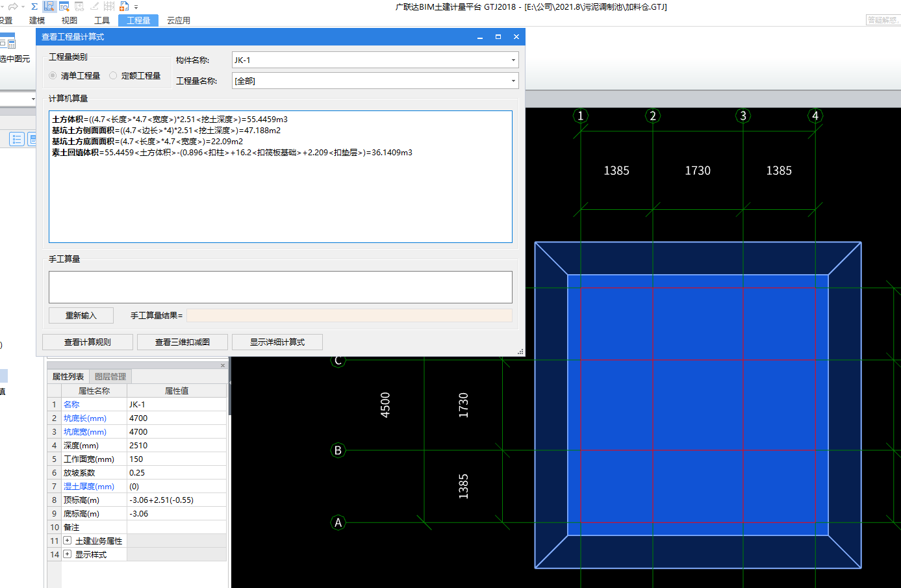Click the 属性名称 column header
This screenshot has height=588, width=901.
point(94,391)
